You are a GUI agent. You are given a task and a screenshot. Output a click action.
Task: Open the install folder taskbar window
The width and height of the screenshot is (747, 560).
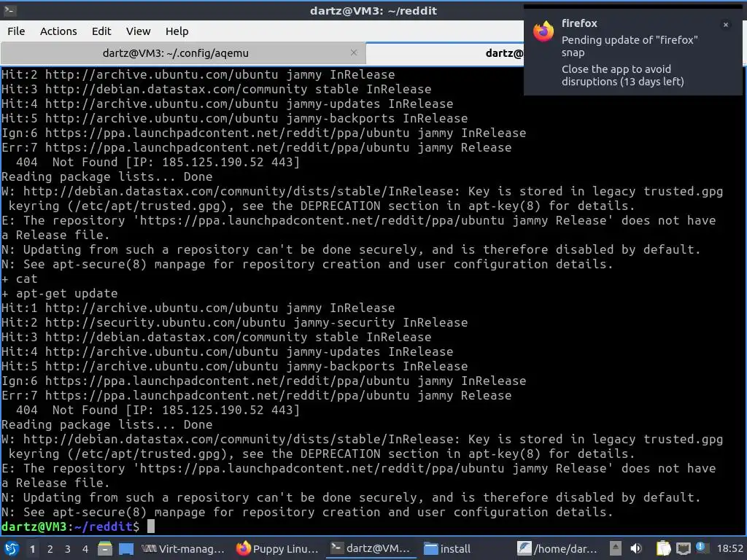coord(448,548)
